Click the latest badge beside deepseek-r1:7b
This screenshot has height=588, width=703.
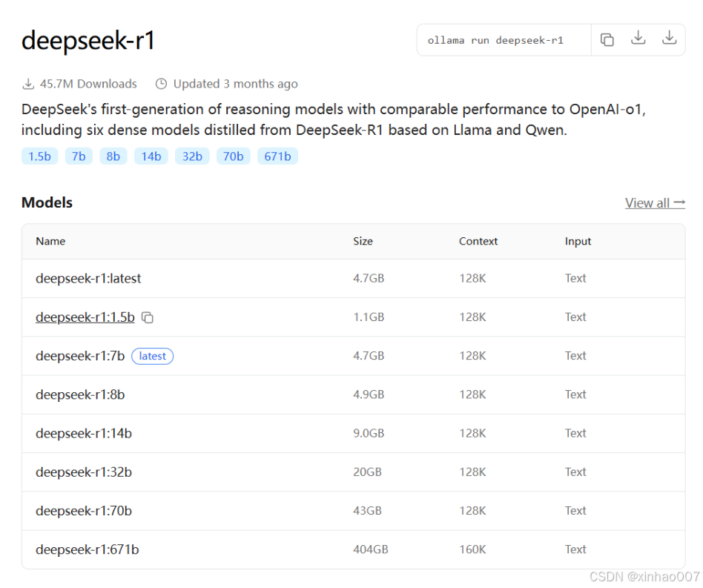point(152,356)
